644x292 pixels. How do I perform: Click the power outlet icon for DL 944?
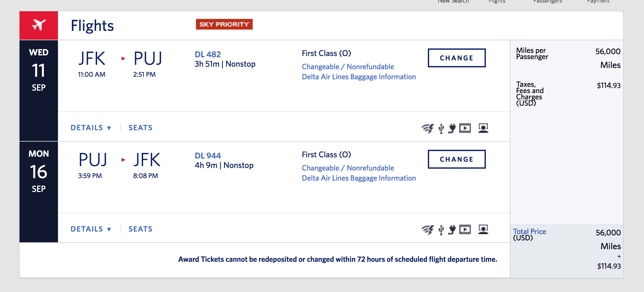pyautogui.click(x=452, y=230)
